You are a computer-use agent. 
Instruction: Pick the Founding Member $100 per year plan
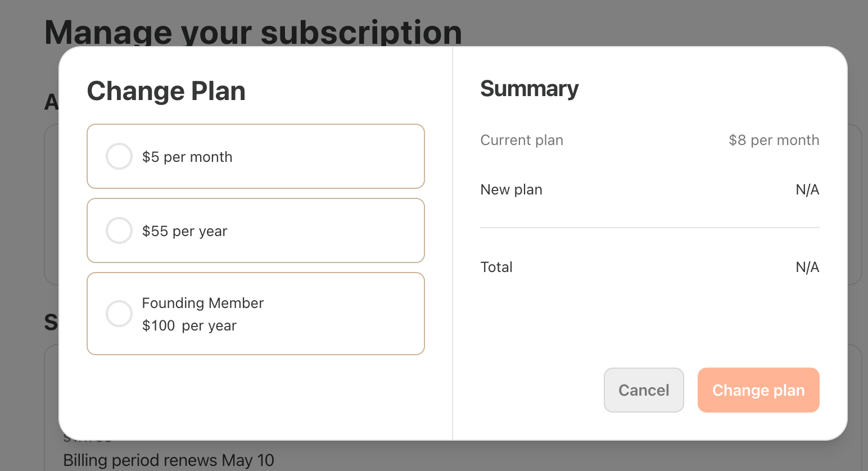[x=256, y=314]
